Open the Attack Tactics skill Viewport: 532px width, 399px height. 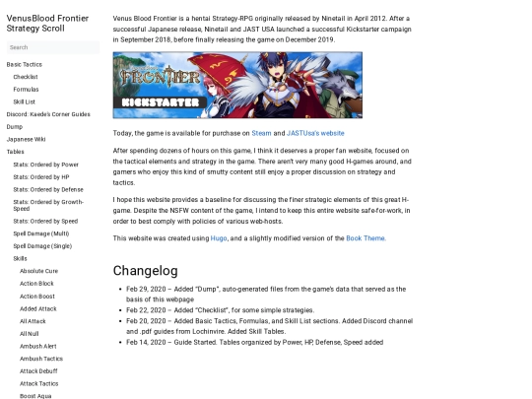[x=39, y=384]
